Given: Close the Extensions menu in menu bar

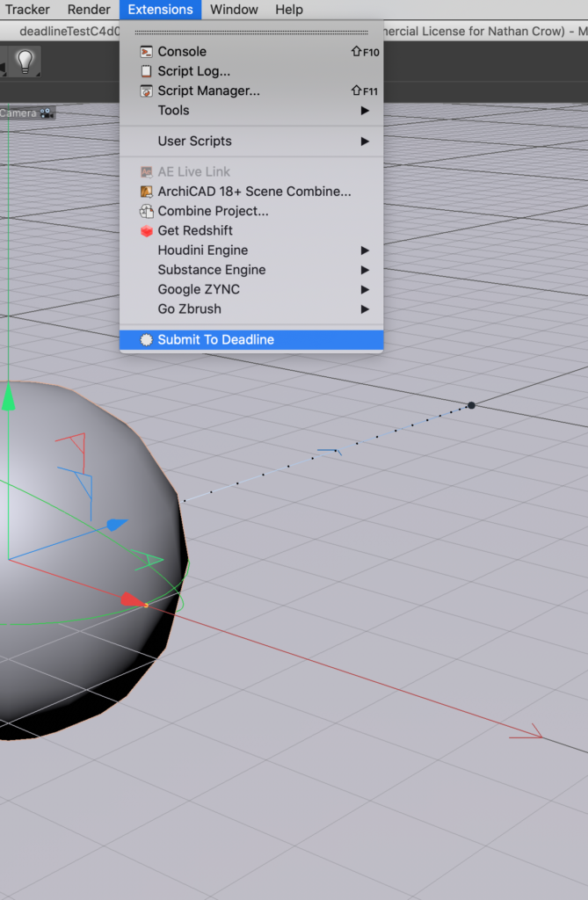Looking at the screenshot, I should [160, 10].
